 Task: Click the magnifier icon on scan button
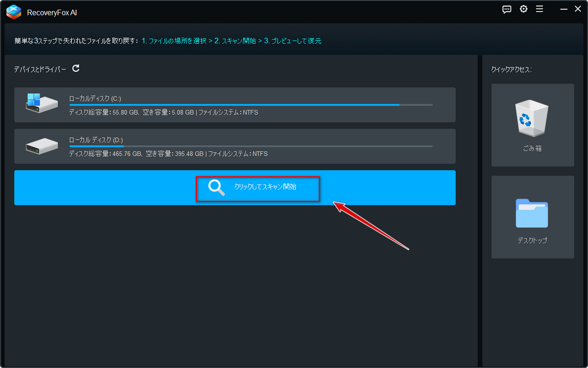[217, 187]
